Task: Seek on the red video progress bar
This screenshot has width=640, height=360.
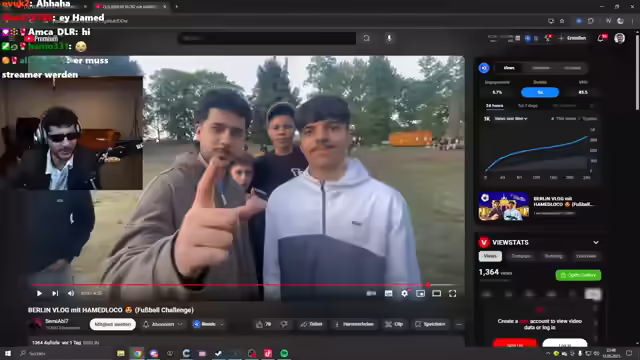Action: (248, 285)
